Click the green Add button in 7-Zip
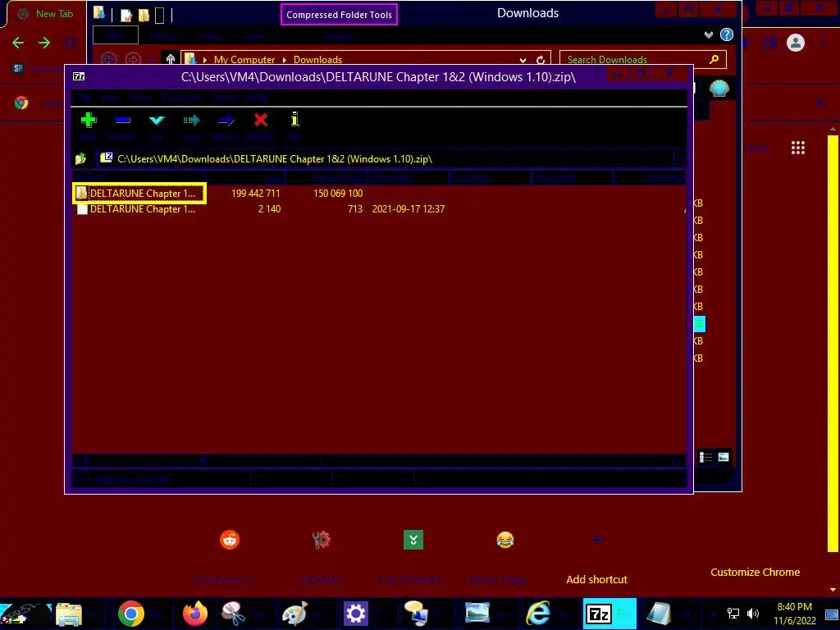The width and height of the screenshot is (840, 630). [89, 120]
